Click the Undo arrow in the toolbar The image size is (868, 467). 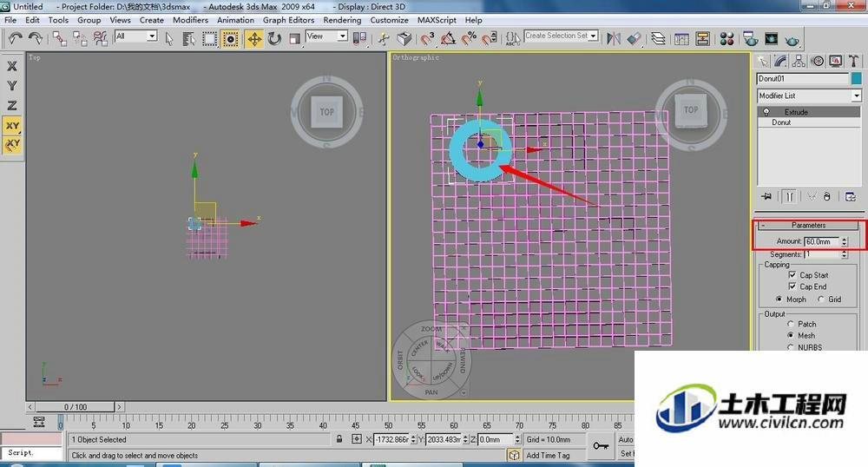click(15, 38)
